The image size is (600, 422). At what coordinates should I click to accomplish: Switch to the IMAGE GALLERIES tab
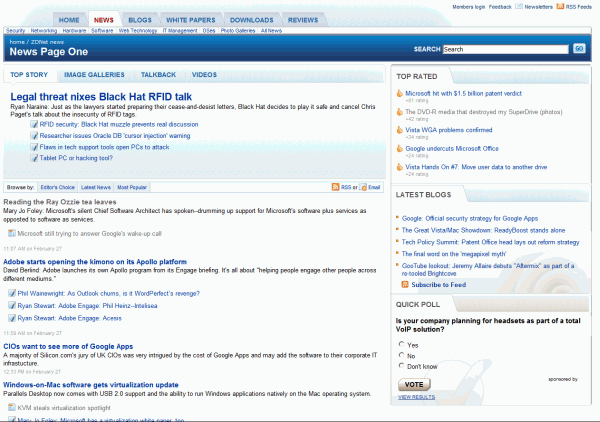94,75
